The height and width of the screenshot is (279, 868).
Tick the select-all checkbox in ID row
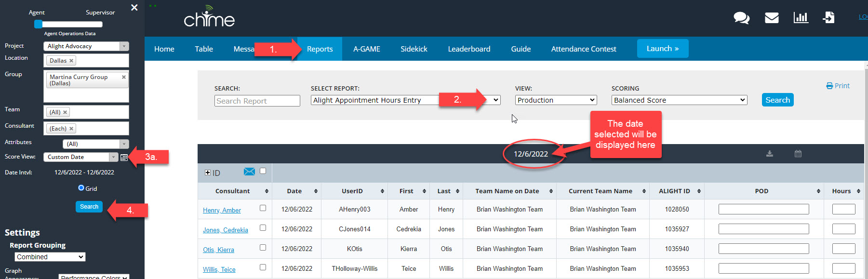263,171
